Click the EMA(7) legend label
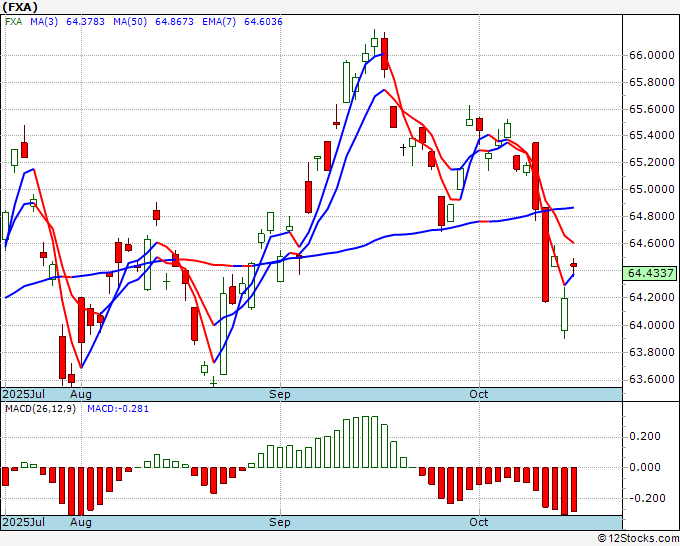 (219, 22)
